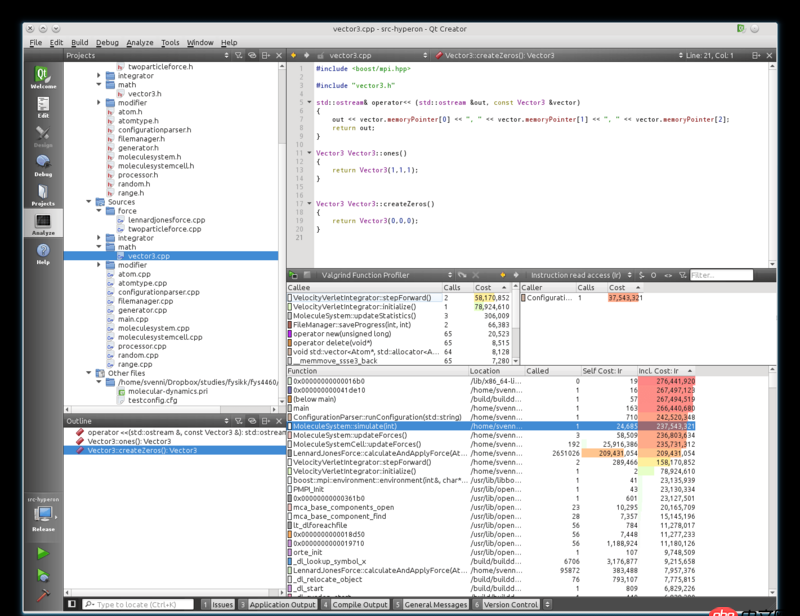The image size is (800, 616).
Task: Toggle shortened template names display
Action: (x=668, y=275)
